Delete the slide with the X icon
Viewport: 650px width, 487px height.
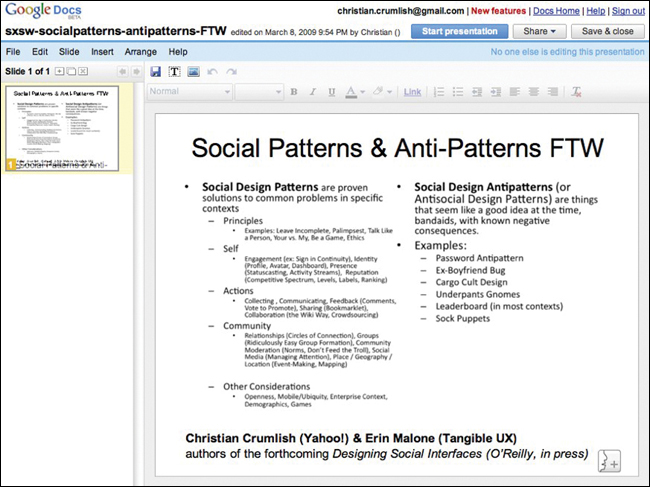tap(82, 72)
